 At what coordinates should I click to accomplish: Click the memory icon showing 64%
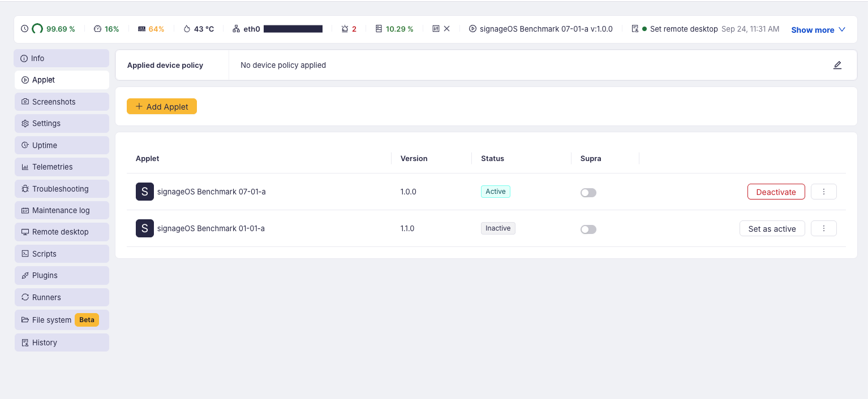[141, 29]
